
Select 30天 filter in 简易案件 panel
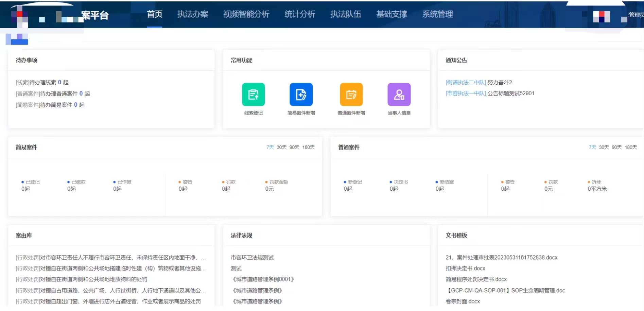pos(281,147)
